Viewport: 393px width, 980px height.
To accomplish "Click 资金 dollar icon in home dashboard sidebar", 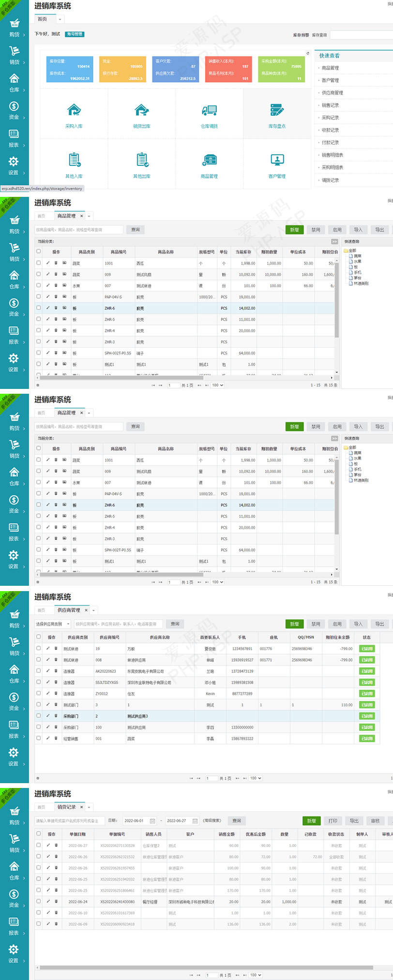I will (14, 106).
